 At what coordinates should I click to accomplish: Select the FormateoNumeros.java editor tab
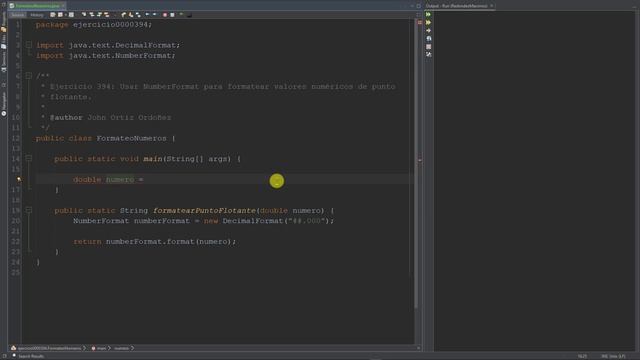37,6
